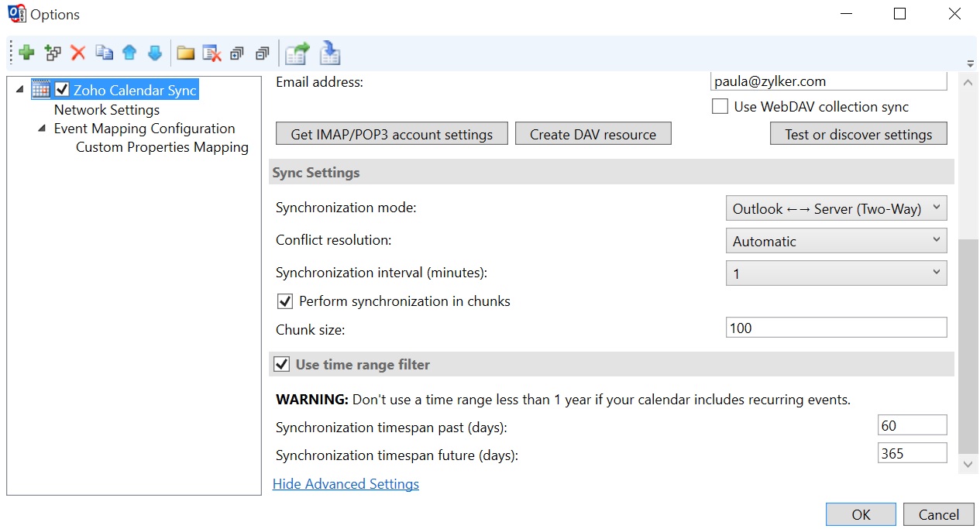
Task: Open the Synchronization mode dropdown
Action: [x=836, y=208]
